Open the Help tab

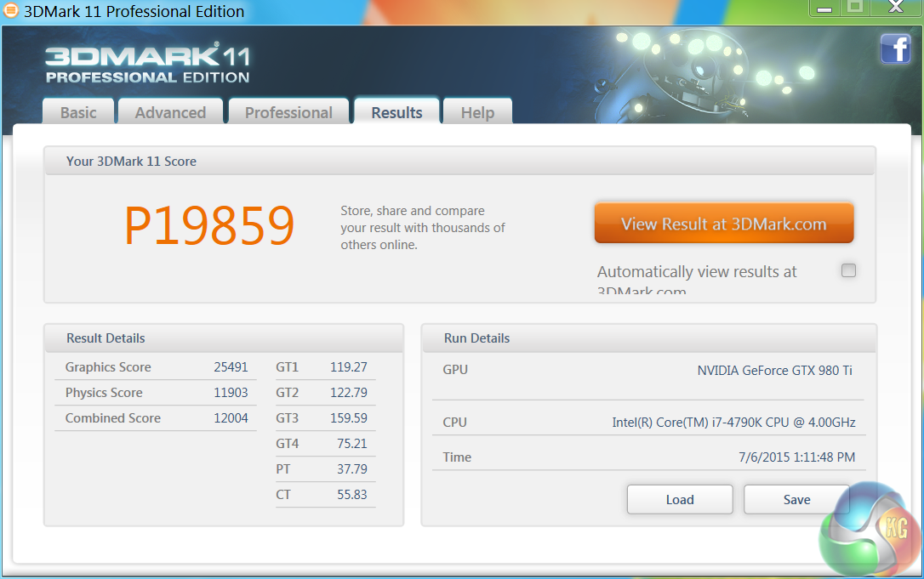(477, 112)
